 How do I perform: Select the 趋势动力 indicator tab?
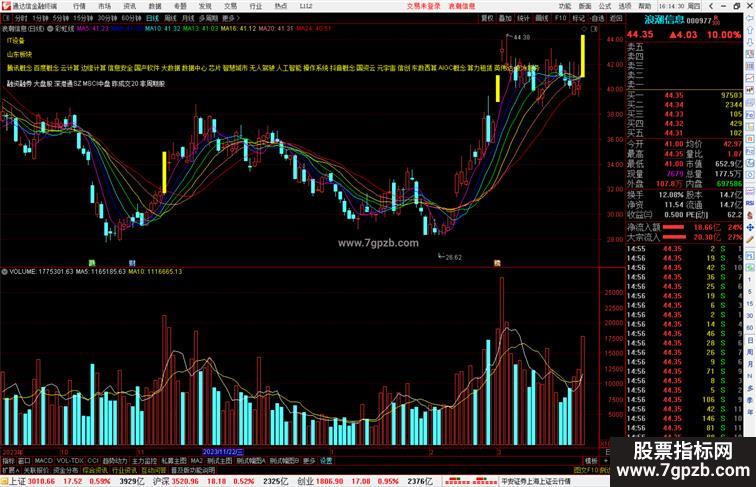[115, 461]
